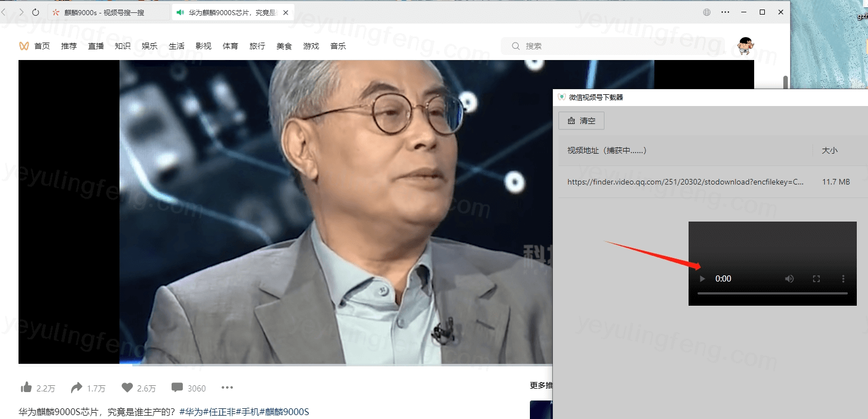This screenshot has width=868, height=419.
Task: Click the browser page vertical scrollbar
Action: click(786, 82)
